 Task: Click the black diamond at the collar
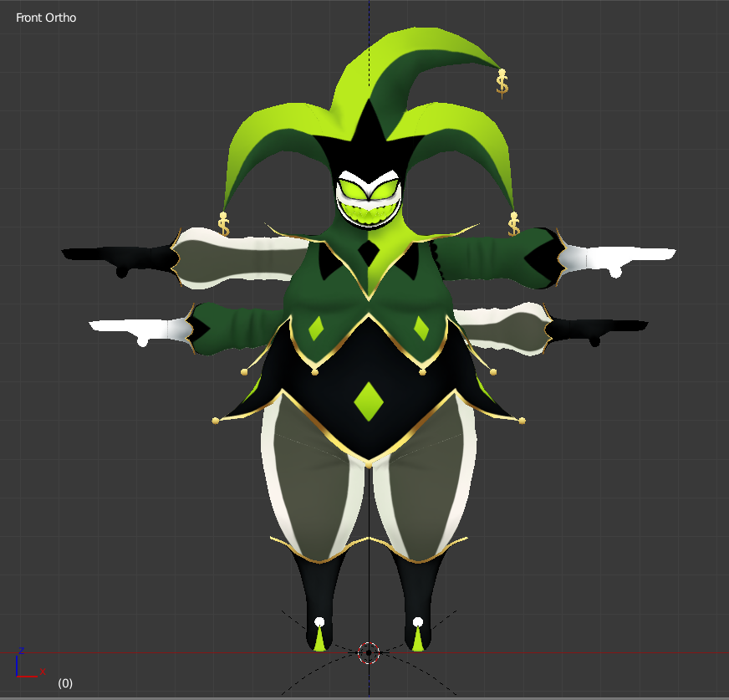369,253
